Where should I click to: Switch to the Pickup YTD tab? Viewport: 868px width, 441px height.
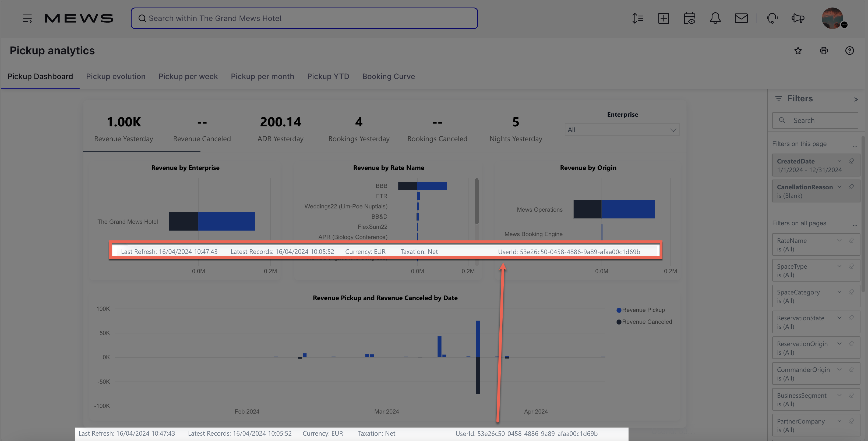[328, 76]
